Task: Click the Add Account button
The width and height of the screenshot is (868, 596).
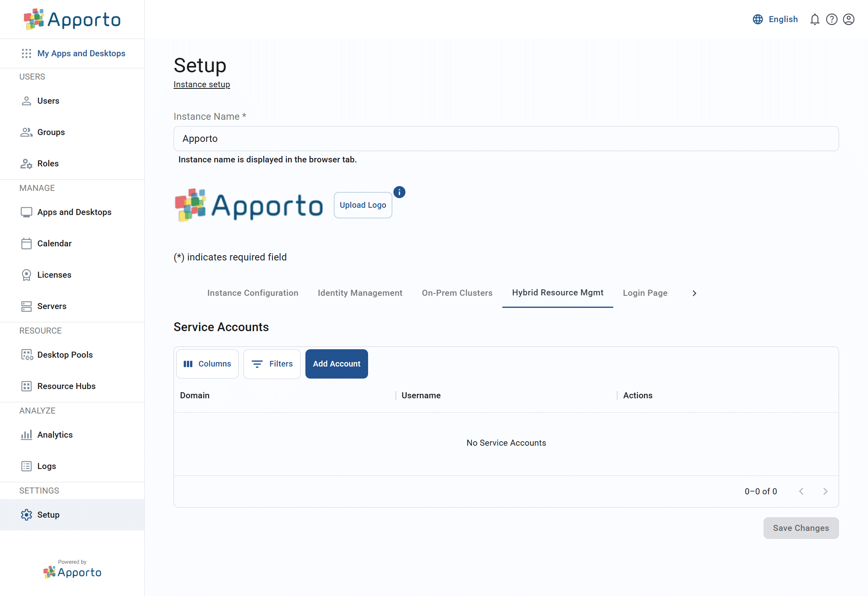Action: (x=336, y=364)
